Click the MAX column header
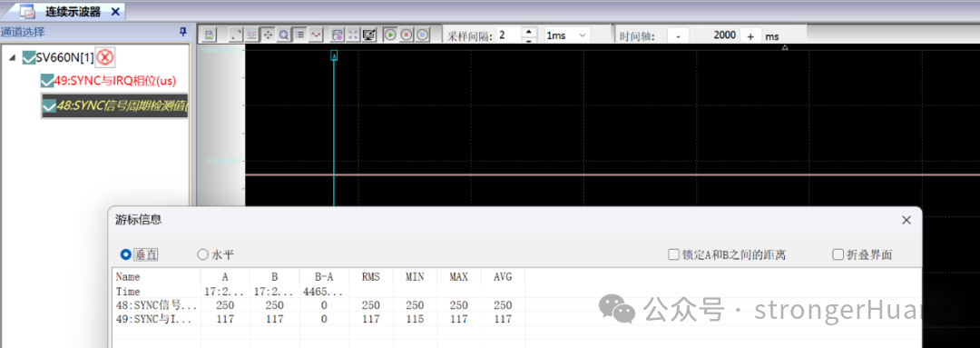 (x=459, y=276)
